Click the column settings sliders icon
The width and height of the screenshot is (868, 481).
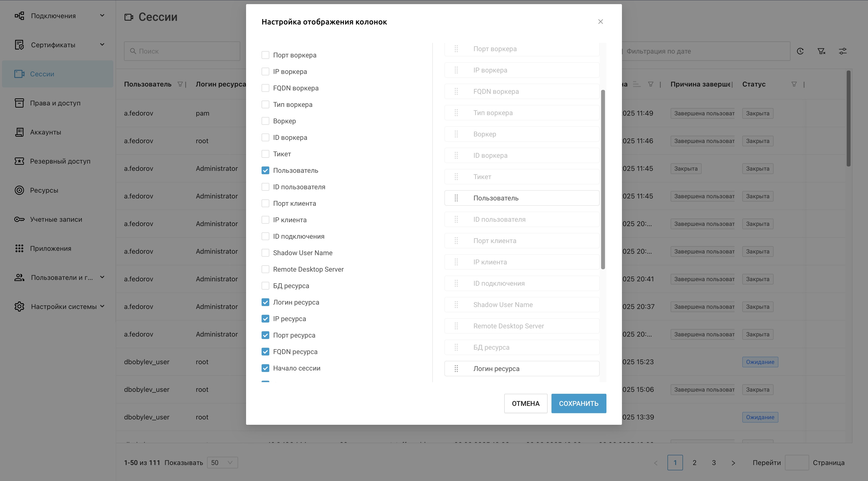(x=842, y=51)
